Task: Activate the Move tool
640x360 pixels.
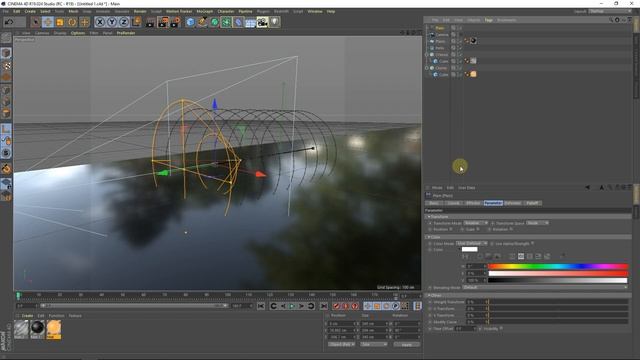Action: point(48,22)
